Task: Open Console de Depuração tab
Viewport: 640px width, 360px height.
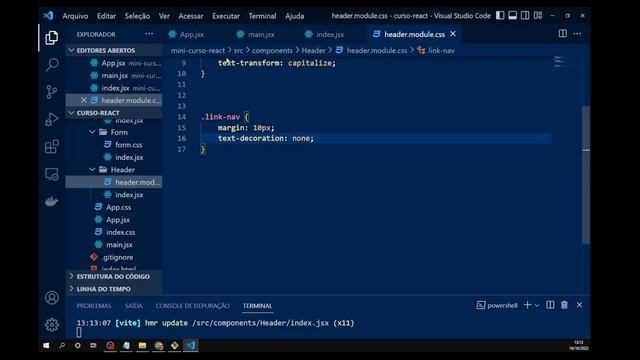Action: click(192, 306)
